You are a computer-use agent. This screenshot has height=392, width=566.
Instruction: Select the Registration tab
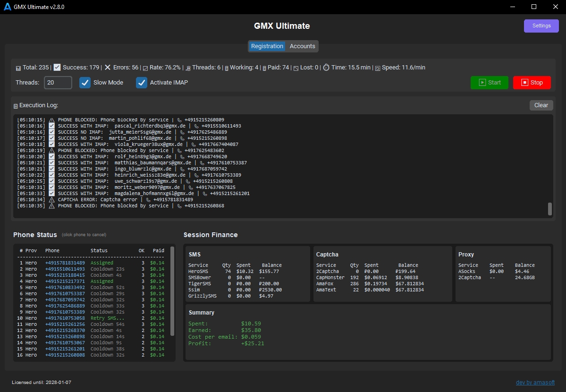click(x=267, y=46)
